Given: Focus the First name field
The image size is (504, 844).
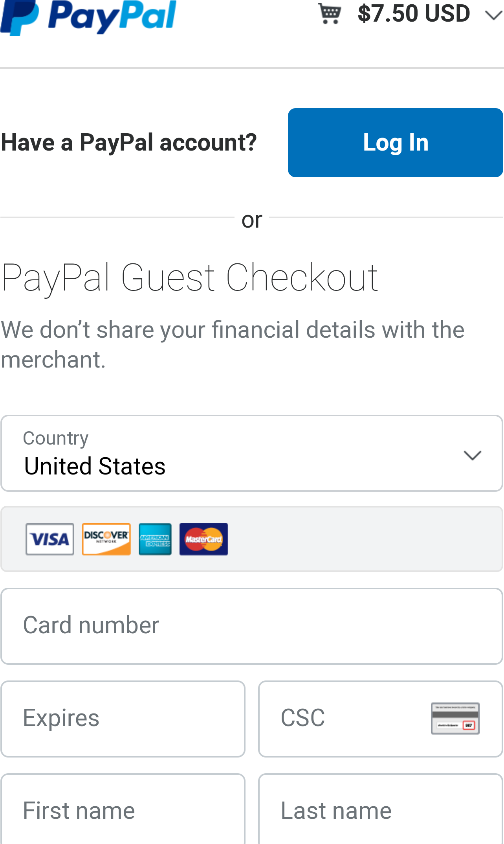Looking at the screenshot, I should point(123,809).
